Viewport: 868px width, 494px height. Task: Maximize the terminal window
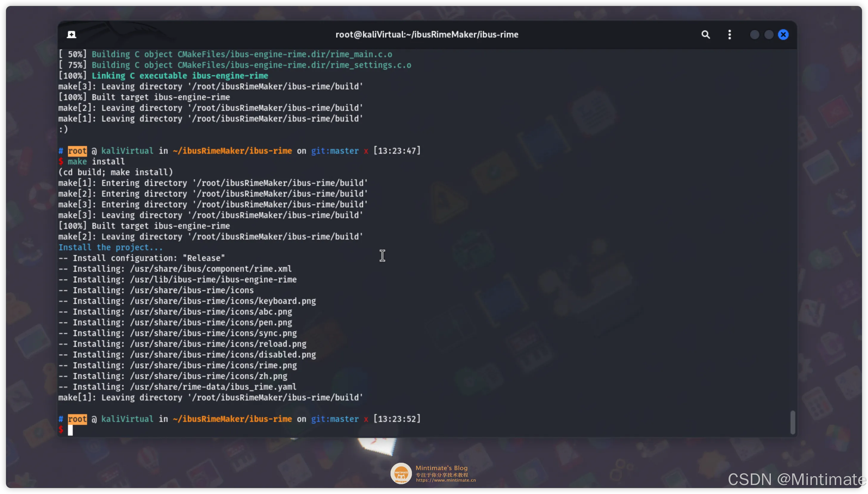tap(769, 35)
